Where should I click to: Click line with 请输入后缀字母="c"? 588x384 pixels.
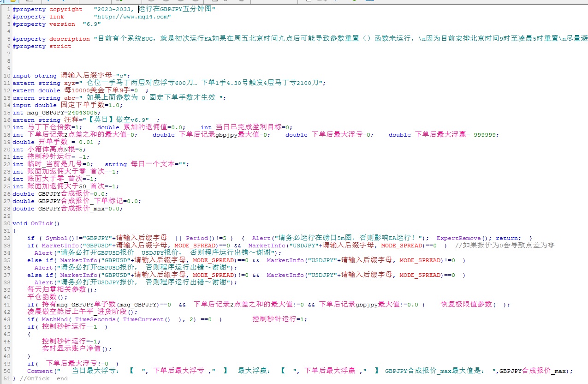point(71,76)
